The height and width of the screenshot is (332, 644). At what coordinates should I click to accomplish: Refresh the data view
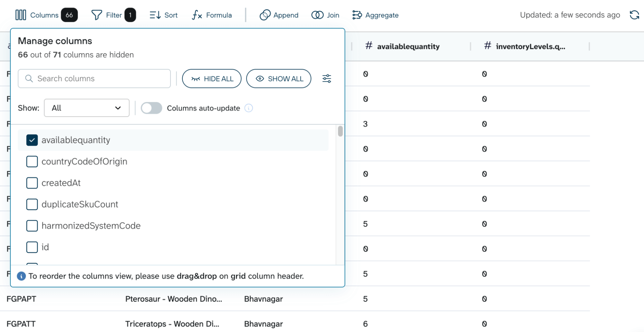(x=634, y=15)
